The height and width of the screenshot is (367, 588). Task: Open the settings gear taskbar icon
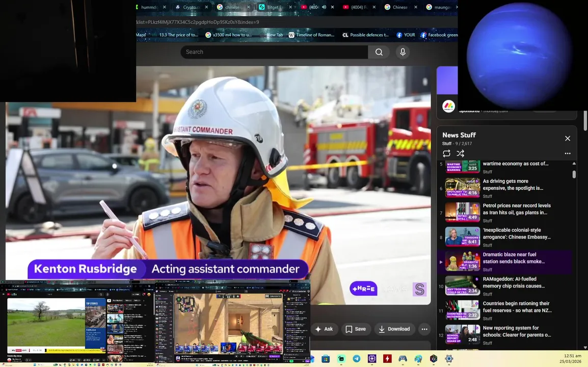point(449,359)
